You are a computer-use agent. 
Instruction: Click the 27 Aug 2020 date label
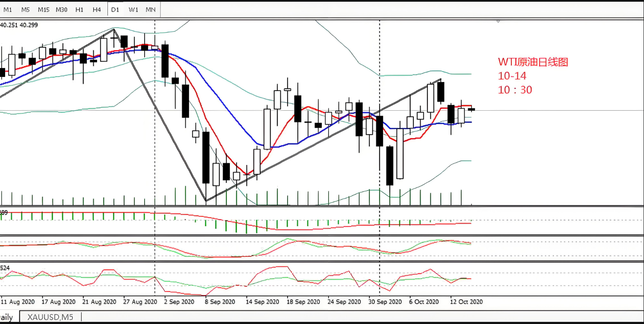[x=141, y=302]
